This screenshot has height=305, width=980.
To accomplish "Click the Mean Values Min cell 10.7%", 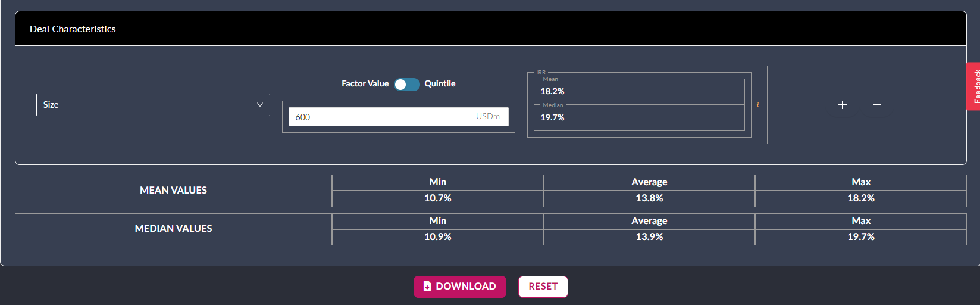I will pos(437,198).
